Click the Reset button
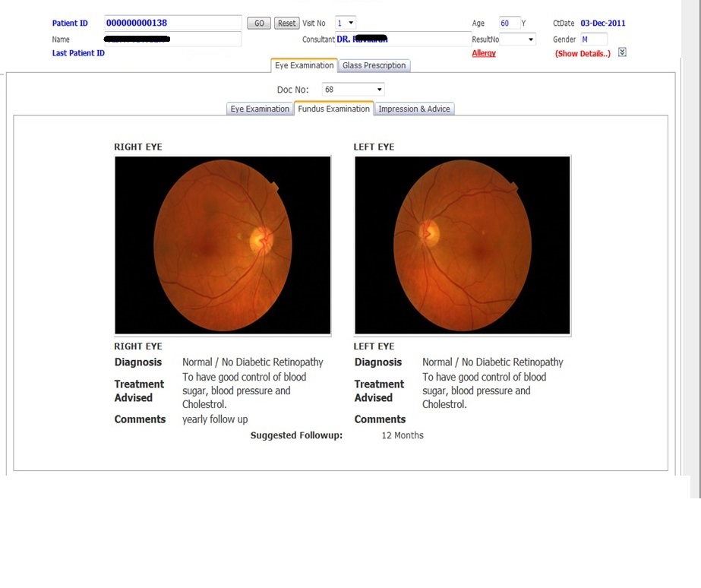The width and height of the screenshot is (701, 588). [286, 24]
